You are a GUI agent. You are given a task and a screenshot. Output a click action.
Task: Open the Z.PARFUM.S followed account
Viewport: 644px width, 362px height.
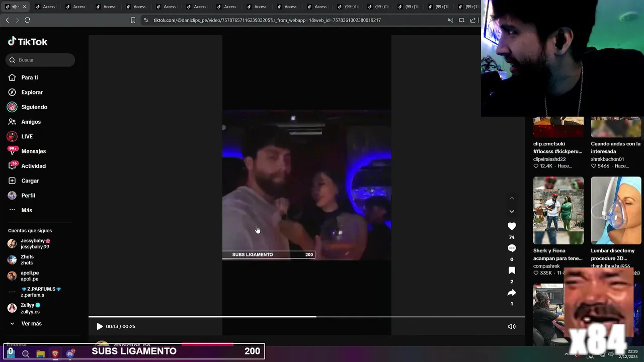point(40,292)
